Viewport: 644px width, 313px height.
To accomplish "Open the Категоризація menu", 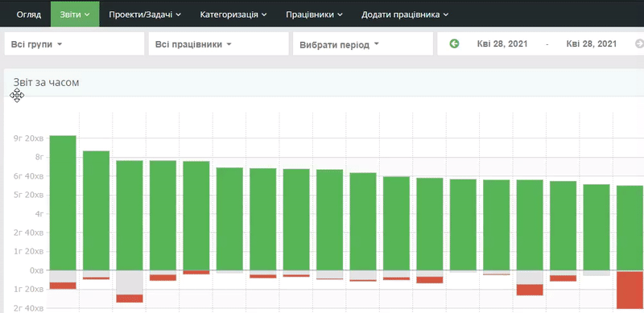I will pyautogui.click(x=233, y=14).
